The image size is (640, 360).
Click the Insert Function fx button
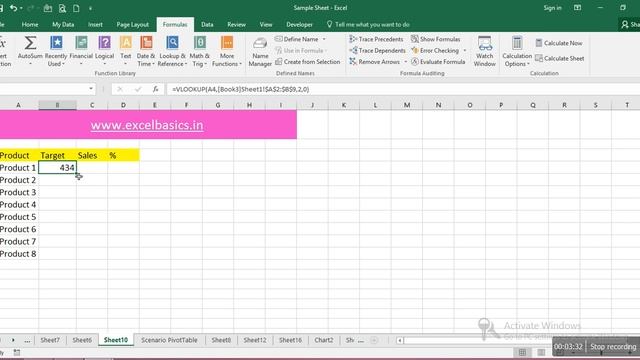156,89
